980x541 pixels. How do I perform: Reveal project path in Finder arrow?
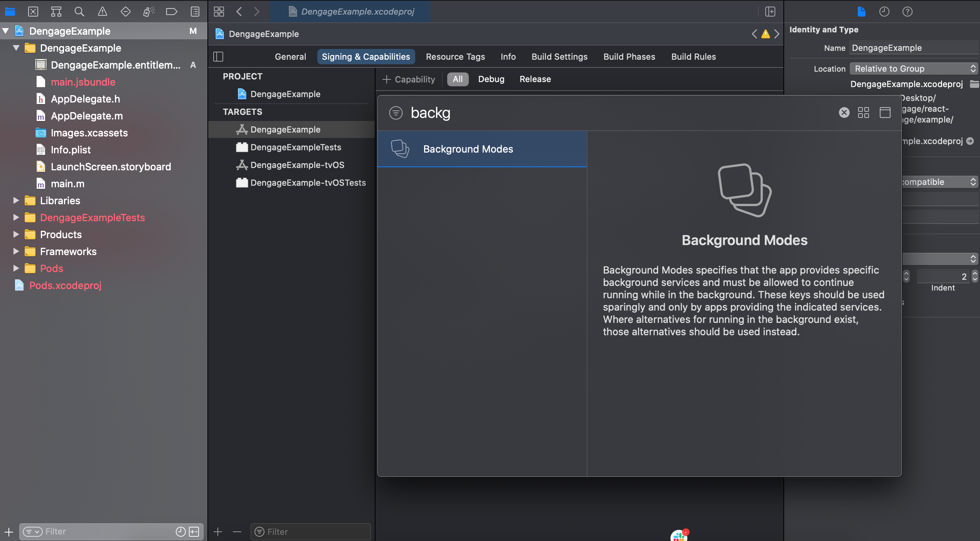click(x=970, y=141)
